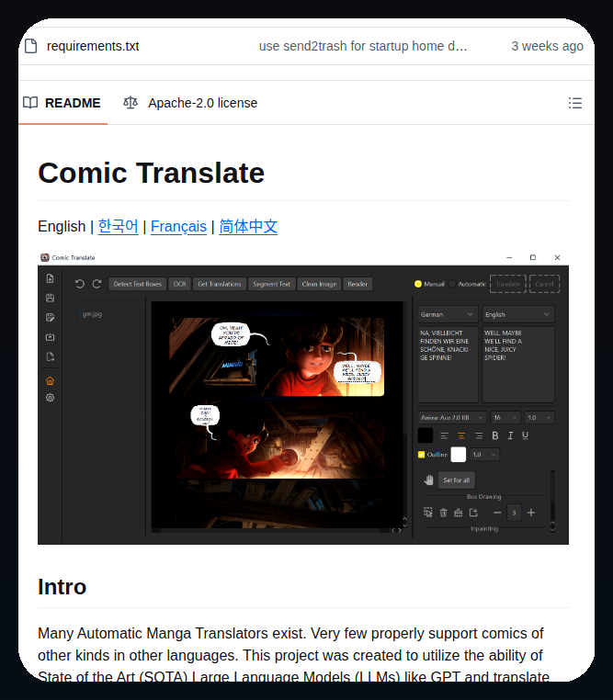
Task: Open the Simplified Chinese README link
Action: click(x=248, y=226)
